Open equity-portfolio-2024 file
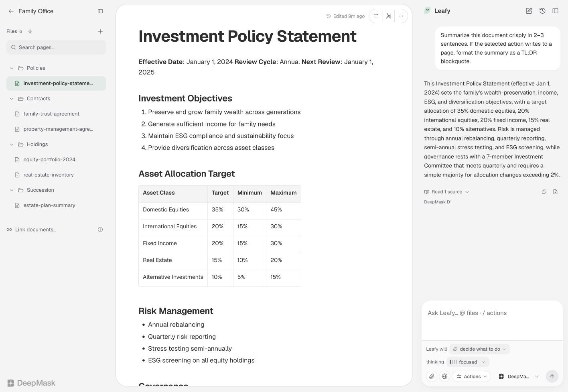 click(x=56, y=160)
